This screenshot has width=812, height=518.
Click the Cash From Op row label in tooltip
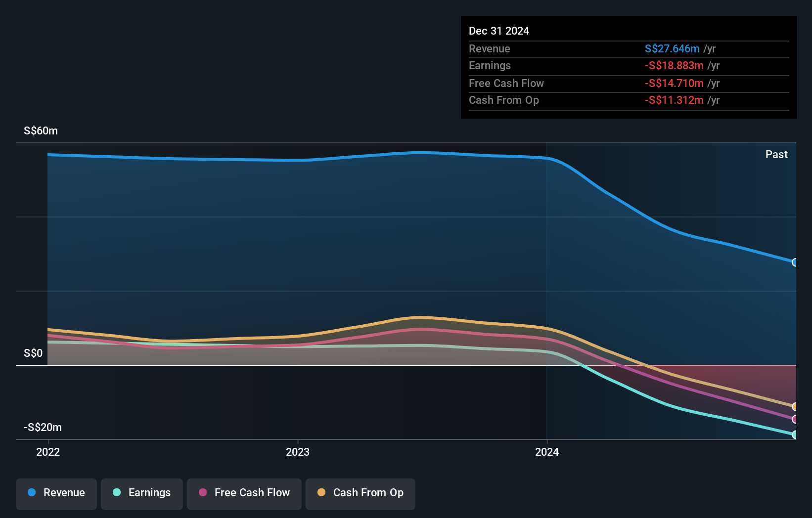pos(503,100)
